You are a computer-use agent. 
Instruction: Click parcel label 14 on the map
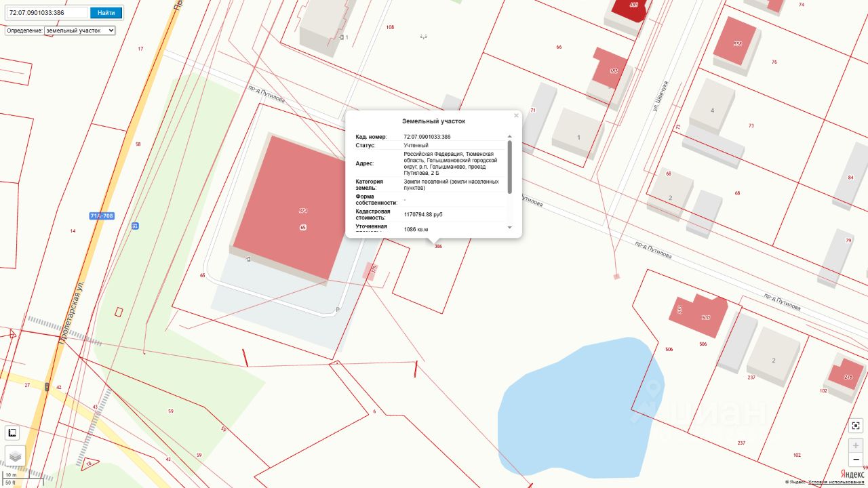(x=73, y=231)
